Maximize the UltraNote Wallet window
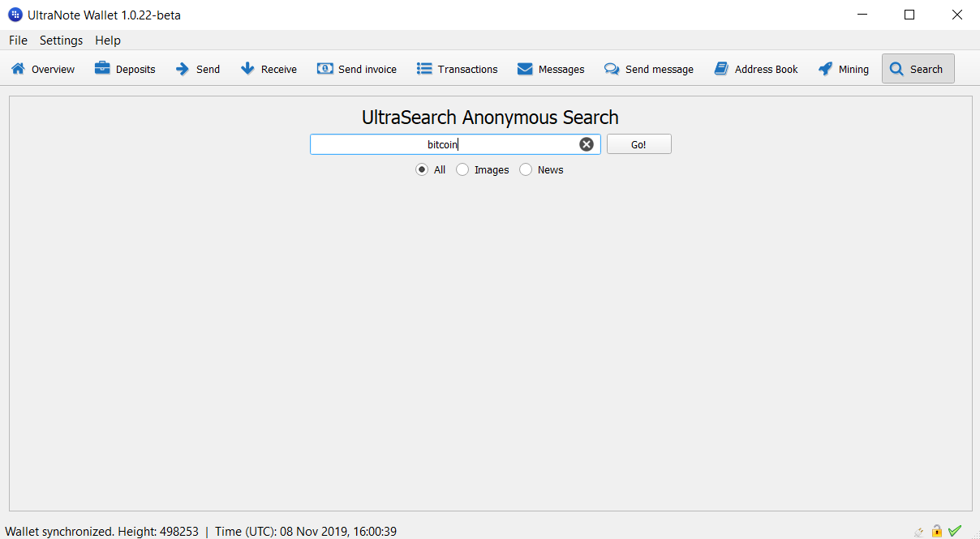Screen dimensions: 980x539 pyautogui.click(x=909, y=15)
